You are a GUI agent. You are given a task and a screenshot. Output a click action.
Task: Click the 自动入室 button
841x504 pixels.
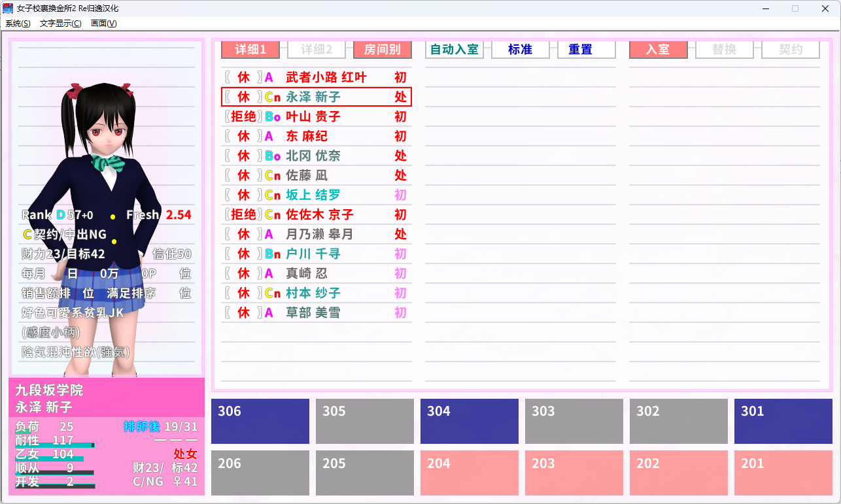[454, 50]
